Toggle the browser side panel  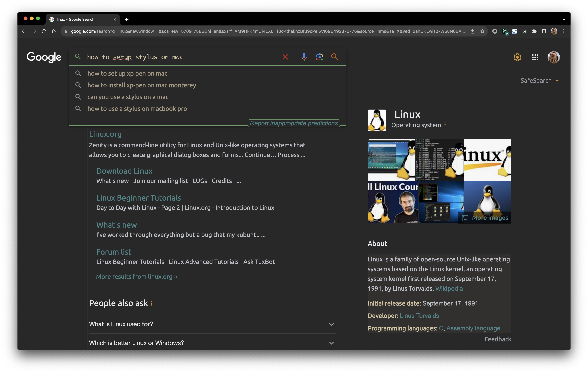(544, 31)
